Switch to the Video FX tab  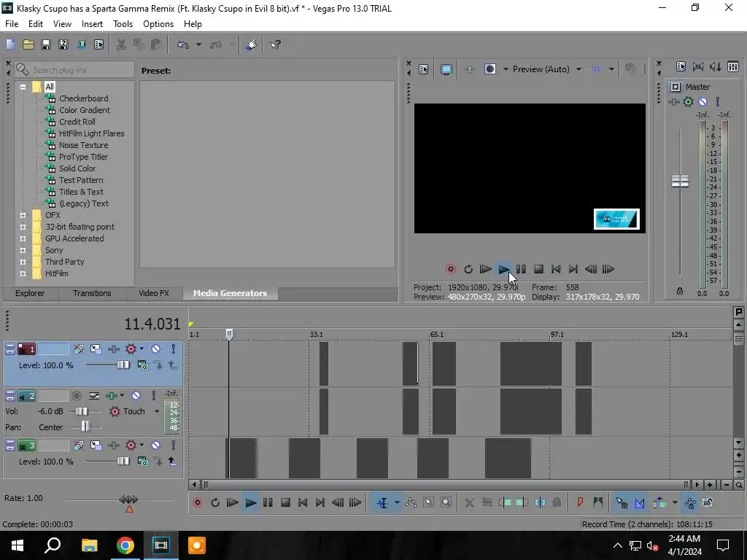[x=154, y=293]
